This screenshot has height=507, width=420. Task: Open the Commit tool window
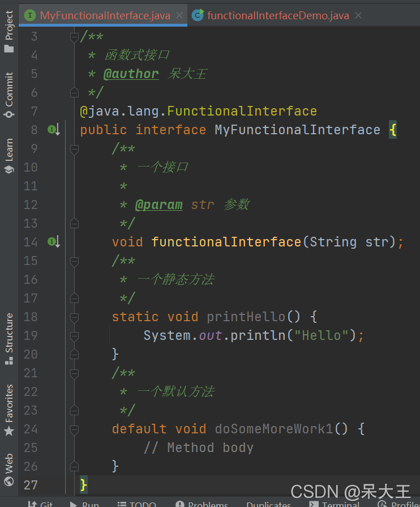coord(9,95)
